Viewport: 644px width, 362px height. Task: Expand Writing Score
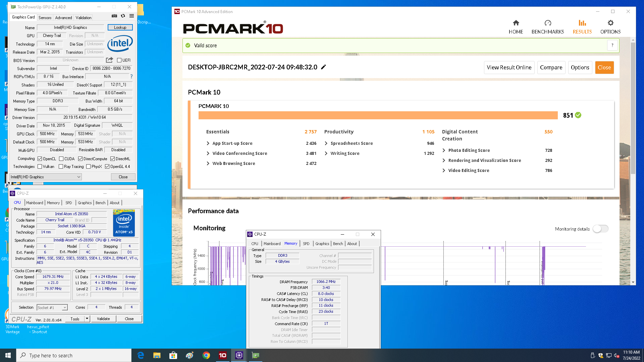[326, 154]
